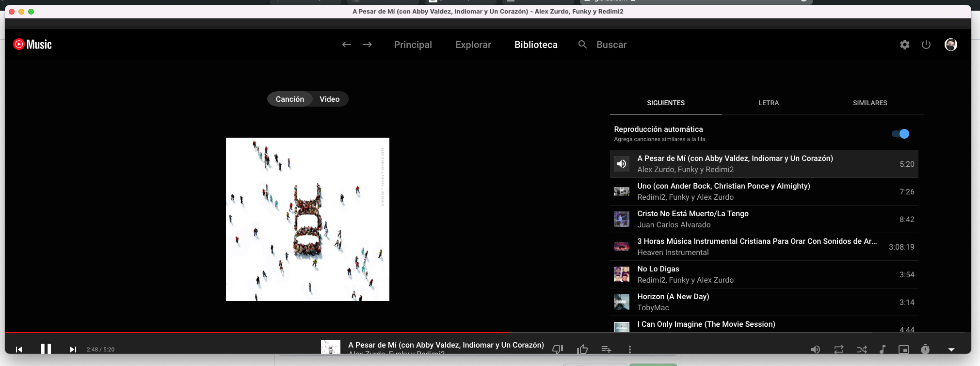Go to Principal page

pos(413,45)
